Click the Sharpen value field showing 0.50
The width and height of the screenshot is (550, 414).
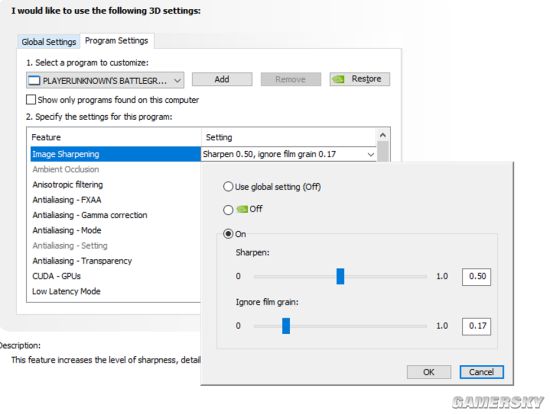[476, 276]
